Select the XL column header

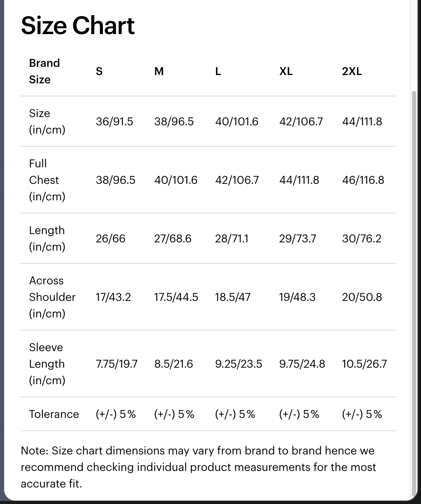click(286, 71)
